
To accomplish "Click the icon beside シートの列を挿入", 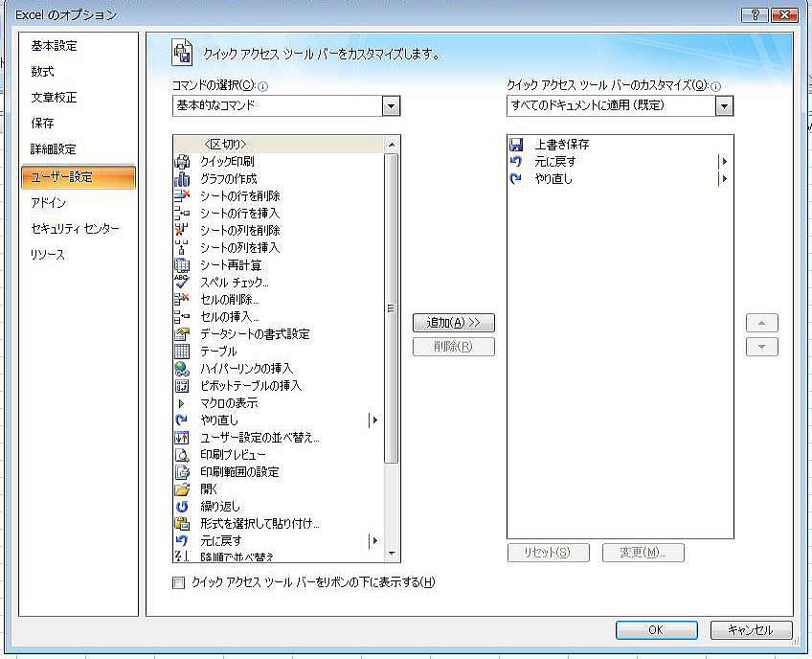I will pyautogui.click(x=182, y=248).
